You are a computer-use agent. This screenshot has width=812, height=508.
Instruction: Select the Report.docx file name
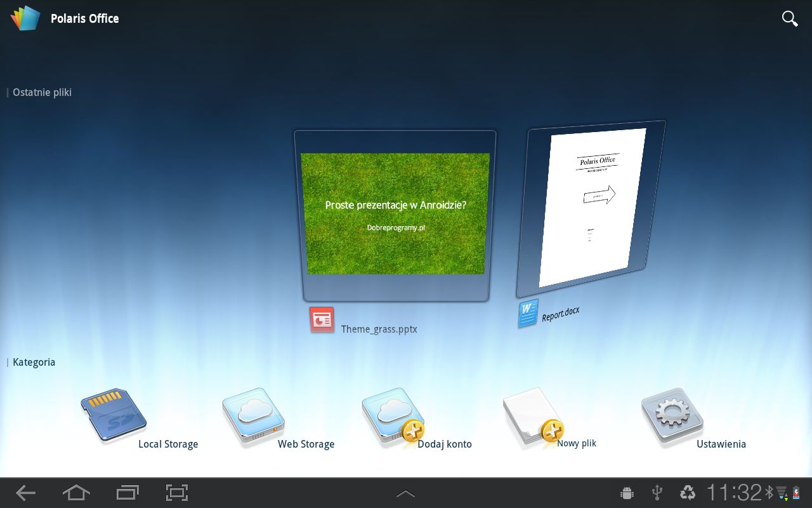click(x=560, y=314)
